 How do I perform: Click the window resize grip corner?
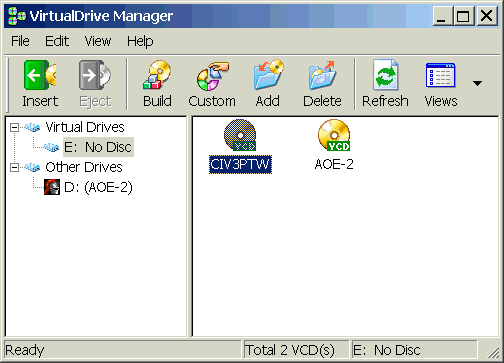(x=493, y=352)
